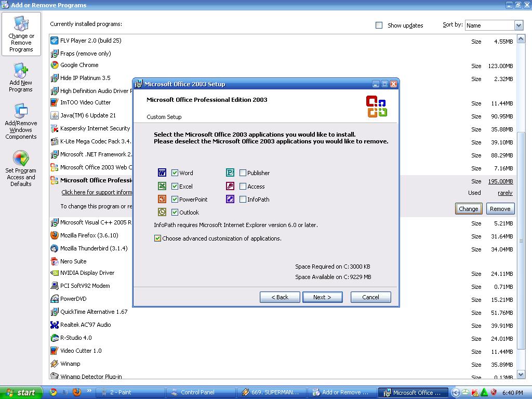Select the Nero Suite icon in list

coord(54,261)
